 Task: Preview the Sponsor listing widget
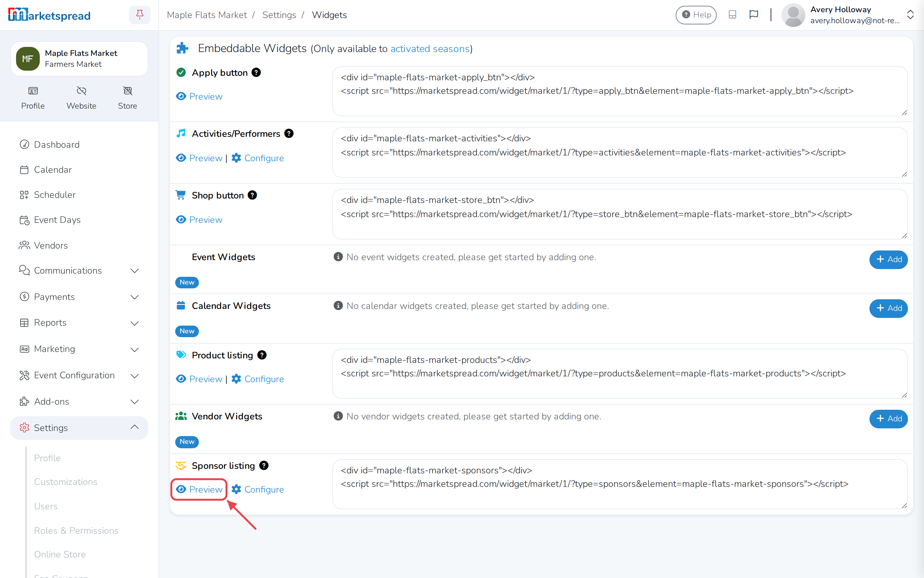(x=199, y=489)
